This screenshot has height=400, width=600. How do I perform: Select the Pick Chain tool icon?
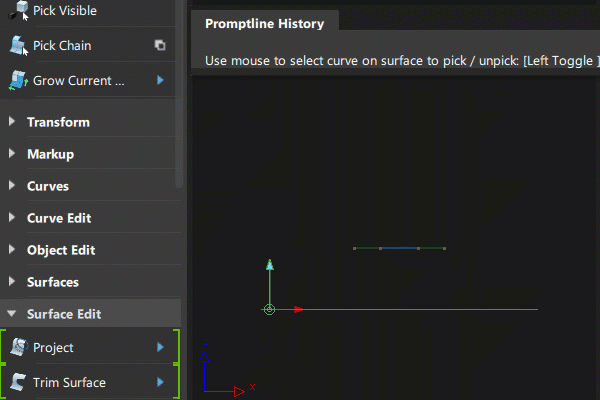[18, 46]
